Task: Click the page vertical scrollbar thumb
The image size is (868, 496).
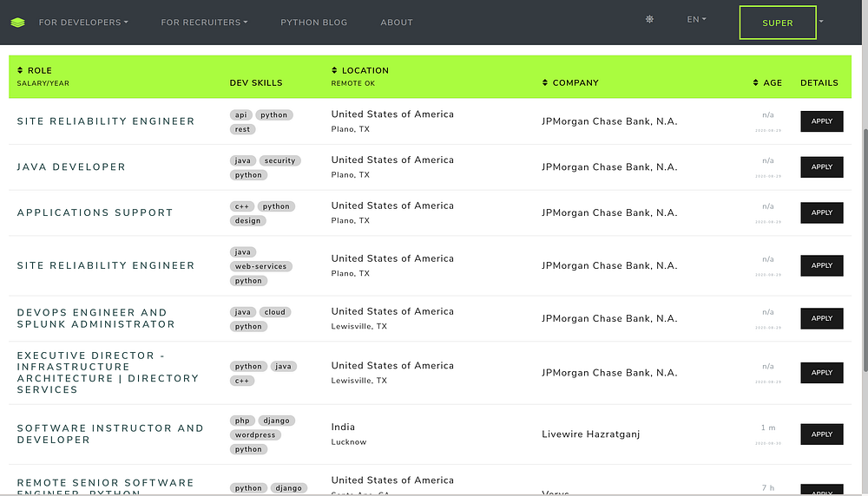Action: (865, 250)
